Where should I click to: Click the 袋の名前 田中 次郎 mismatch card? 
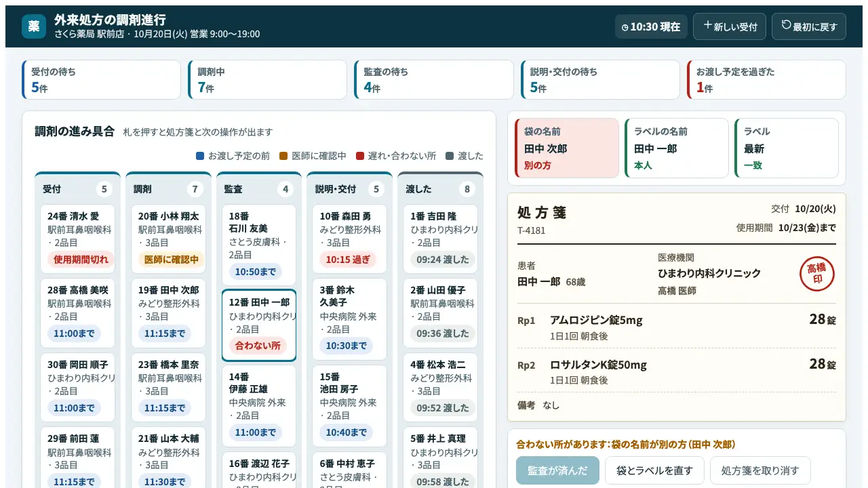coord(567,148)
